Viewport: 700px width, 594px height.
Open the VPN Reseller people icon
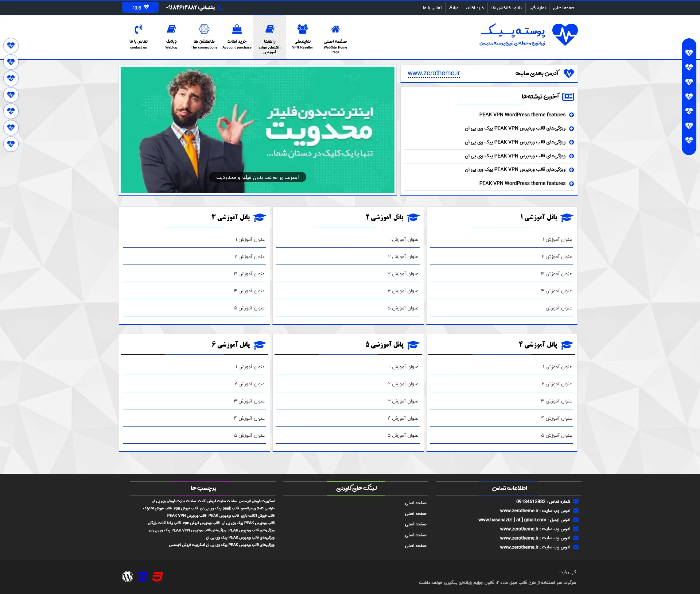tap(303, 29)
